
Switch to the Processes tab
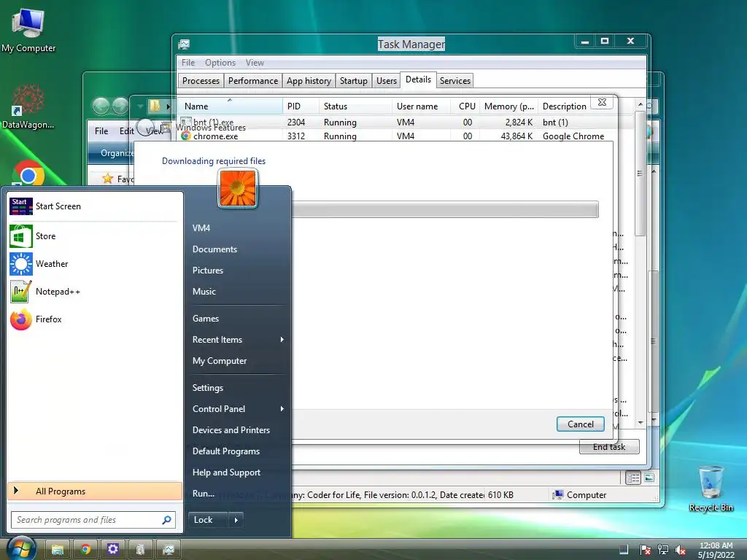(201, 81)
